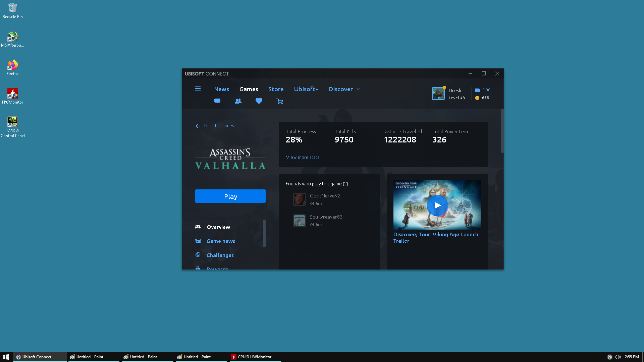Open CPUID HWMonitor from taskbar
Viewport: 644px width, 362px height.
pos(255,357)
